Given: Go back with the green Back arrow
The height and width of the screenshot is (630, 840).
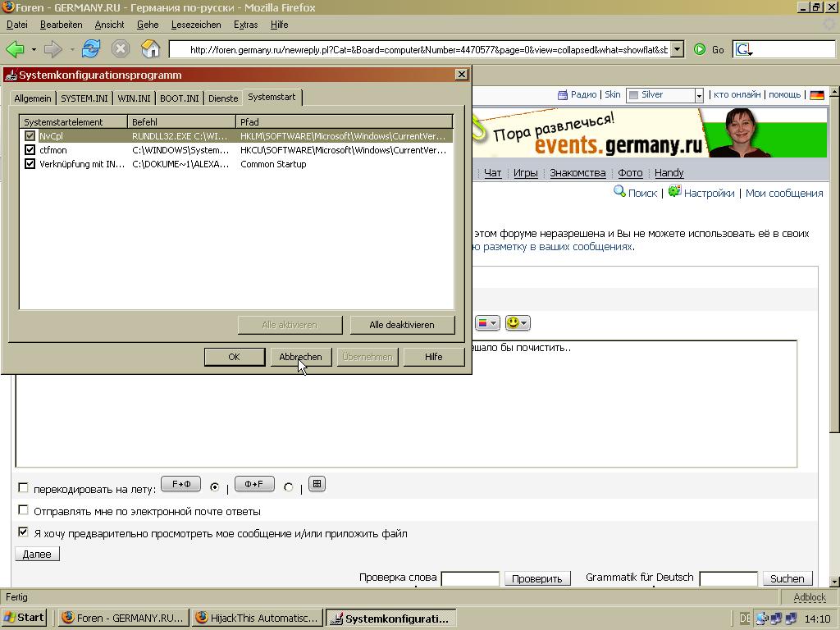Looking at the screenshot, I should click(15, 50).
